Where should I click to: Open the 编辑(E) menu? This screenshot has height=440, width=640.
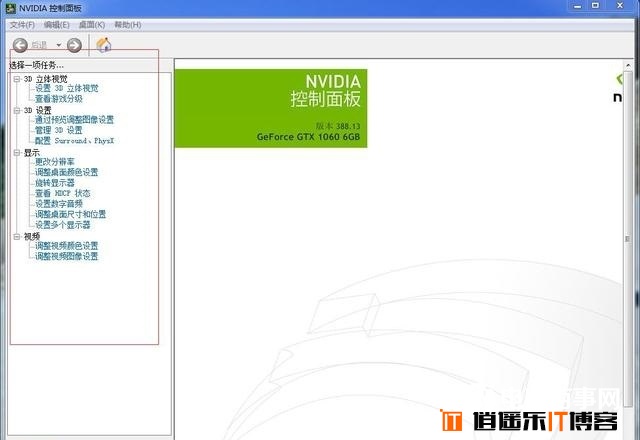click(57, 25)
